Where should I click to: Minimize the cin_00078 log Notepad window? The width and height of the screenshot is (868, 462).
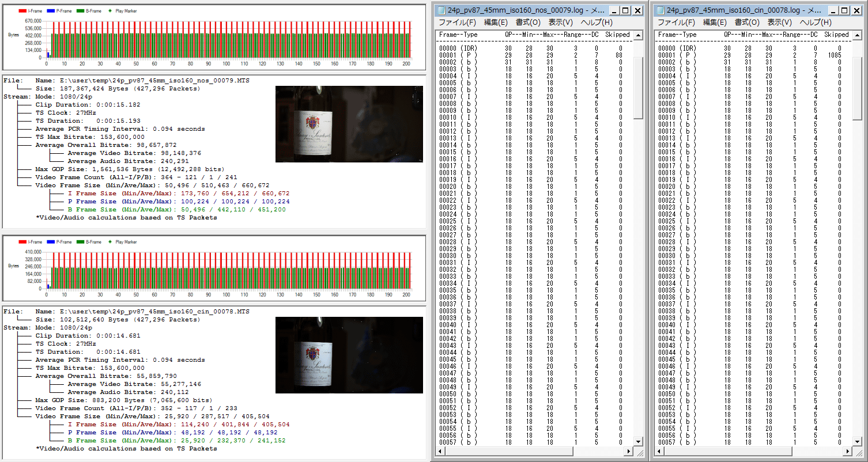pos(833,10)
